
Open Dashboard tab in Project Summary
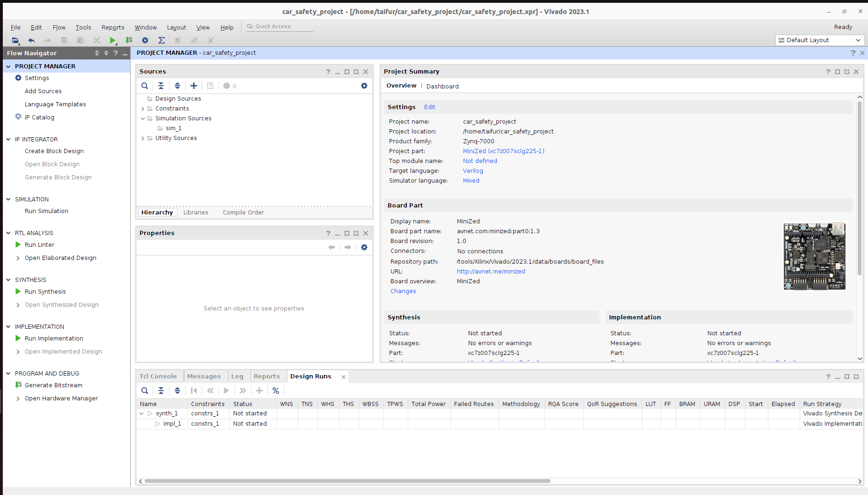[442, 87]
